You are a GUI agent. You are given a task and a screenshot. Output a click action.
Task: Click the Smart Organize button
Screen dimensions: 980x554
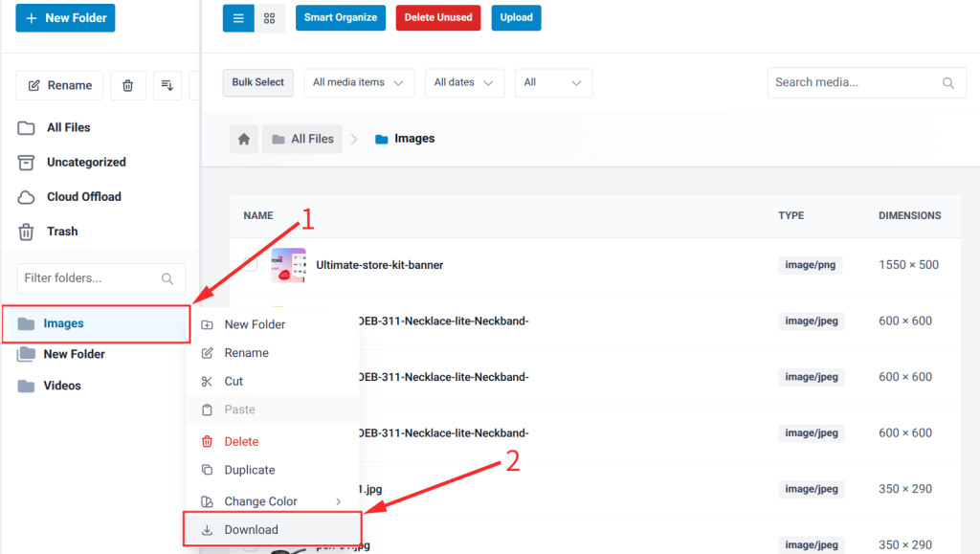340,18
